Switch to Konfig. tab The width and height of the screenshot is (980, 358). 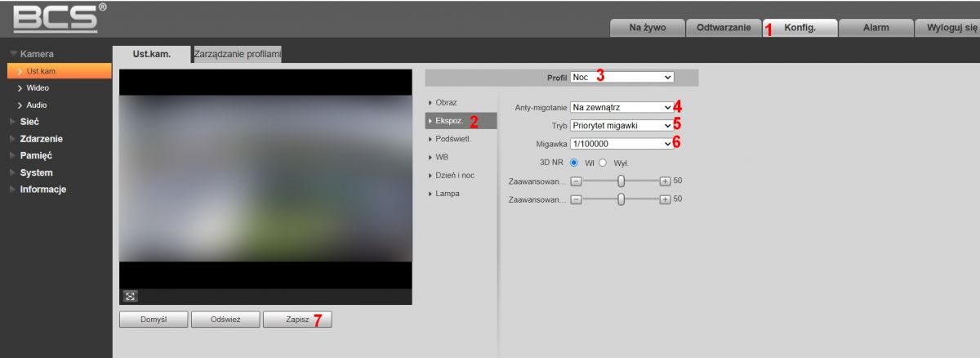pos(800,28)
